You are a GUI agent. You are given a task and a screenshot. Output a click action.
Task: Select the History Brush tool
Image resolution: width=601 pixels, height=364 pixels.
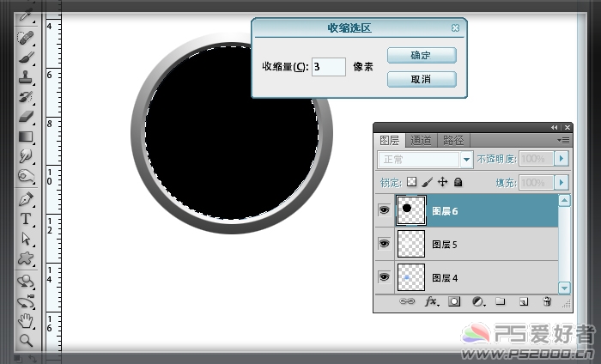[26, 96]
